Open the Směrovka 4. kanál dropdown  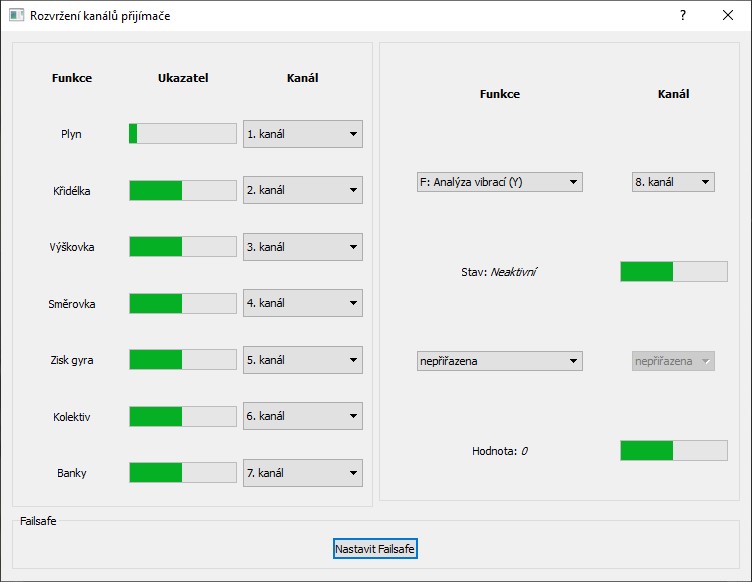point(302,303)
